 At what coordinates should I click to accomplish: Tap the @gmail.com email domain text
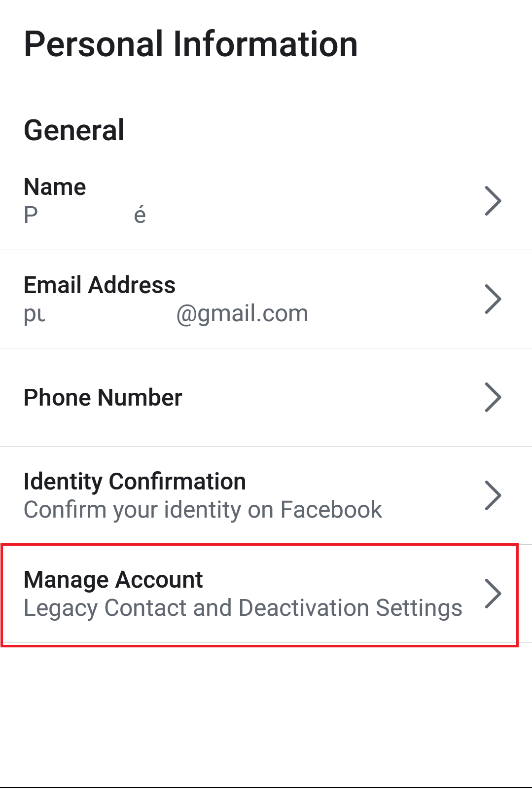click(242, 314)
